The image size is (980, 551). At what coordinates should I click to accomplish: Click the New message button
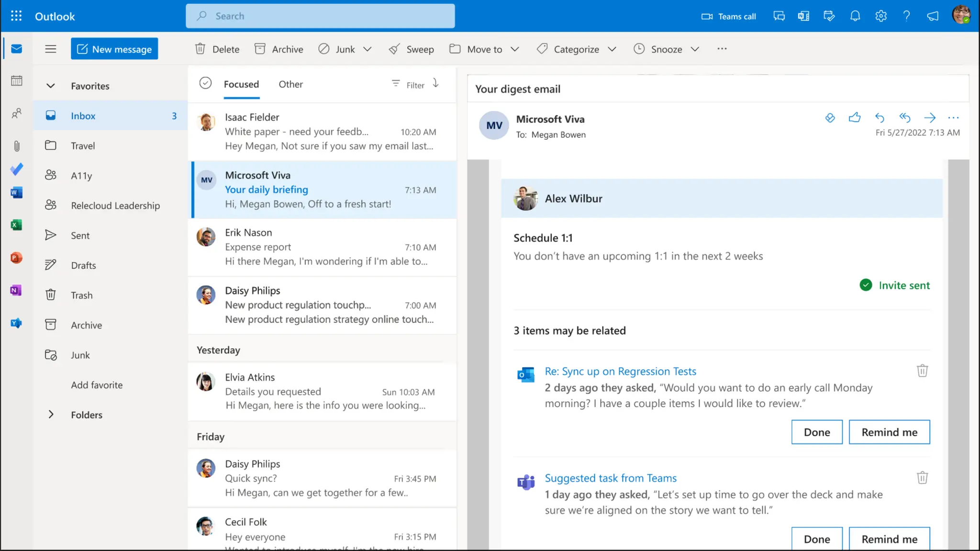114,49
